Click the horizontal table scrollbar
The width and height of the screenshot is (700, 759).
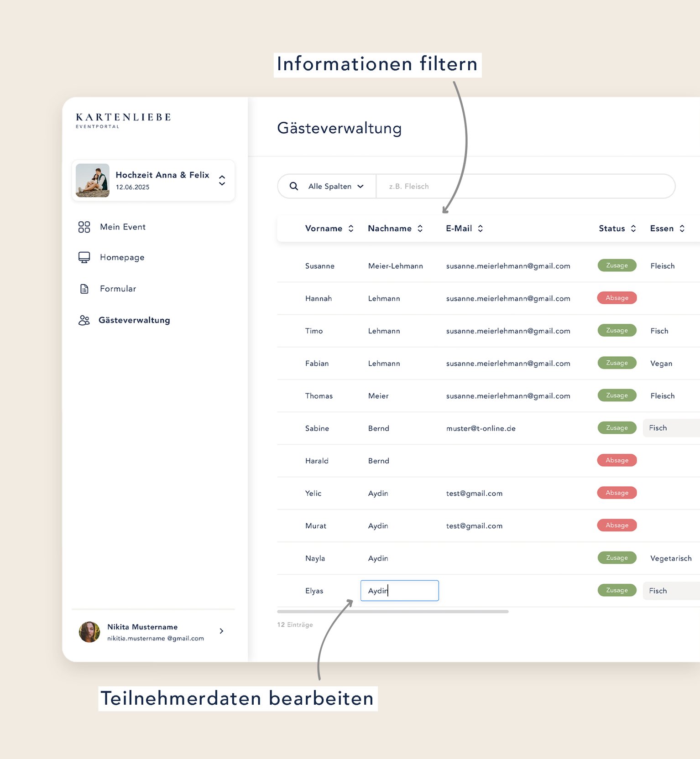point(392,611)
